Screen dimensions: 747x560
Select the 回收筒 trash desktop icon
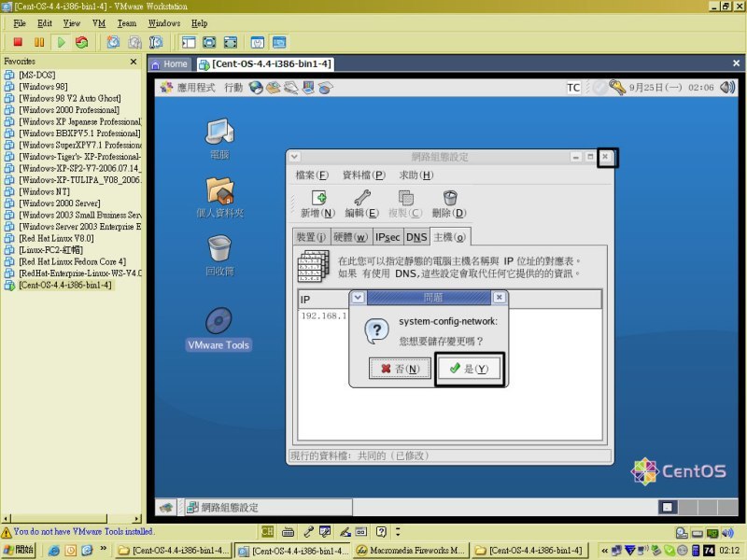tap(219, 256)
